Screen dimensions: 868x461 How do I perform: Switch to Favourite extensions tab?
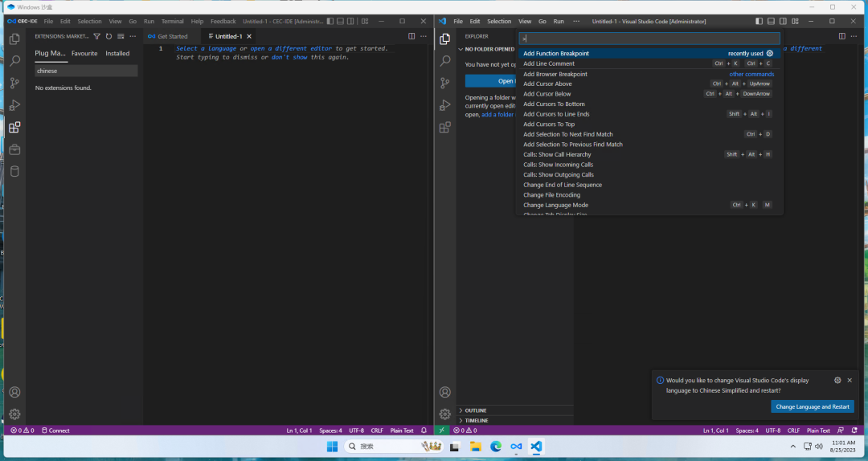(x=84, y=53)
